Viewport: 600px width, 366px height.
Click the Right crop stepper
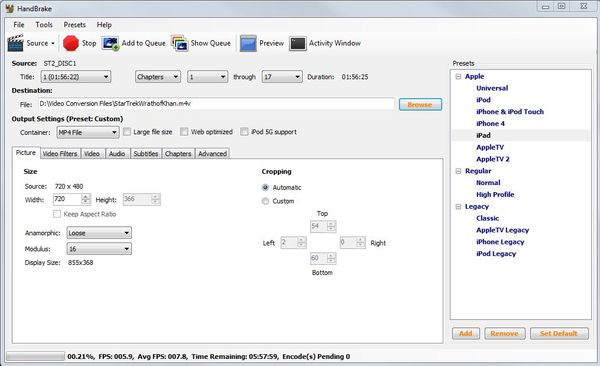(360, 242)
